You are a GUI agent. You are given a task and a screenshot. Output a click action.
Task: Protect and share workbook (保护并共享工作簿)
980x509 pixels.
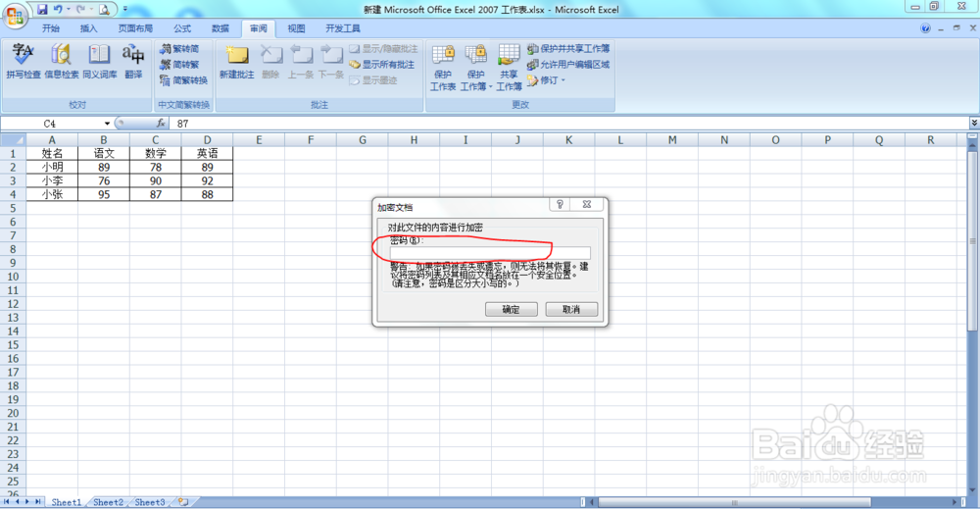pyautogui.click(x=568, y=49)
